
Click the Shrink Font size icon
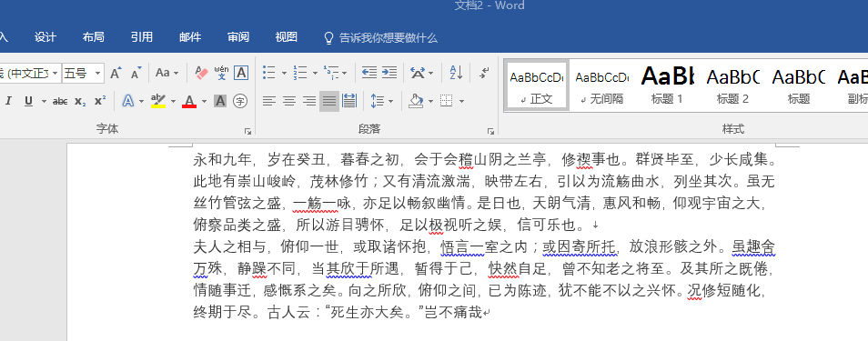coord(136,73)
